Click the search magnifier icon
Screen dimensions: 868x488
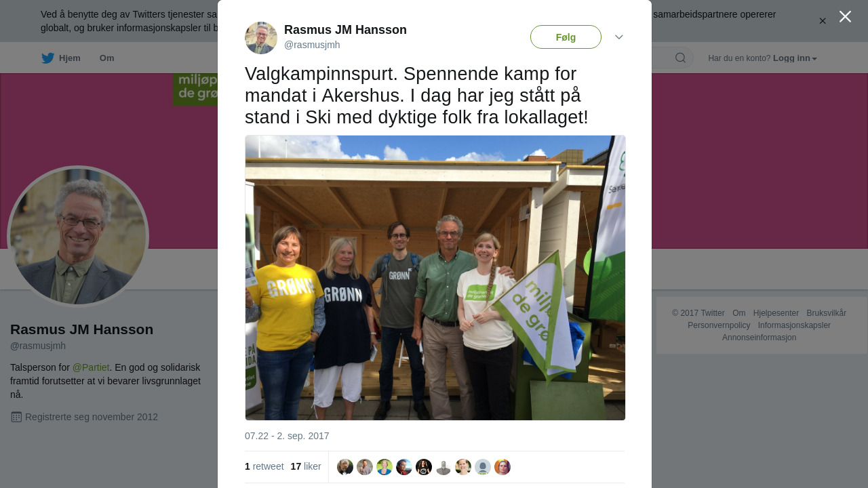click(x=680, y=58)
